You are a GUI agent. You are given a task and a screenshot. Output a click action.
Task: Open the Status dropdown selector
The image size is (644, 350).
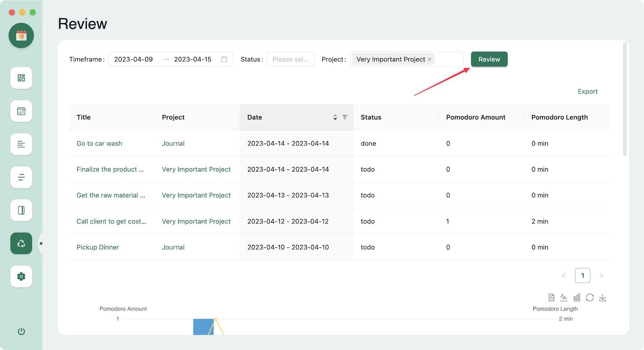[290, 59]
